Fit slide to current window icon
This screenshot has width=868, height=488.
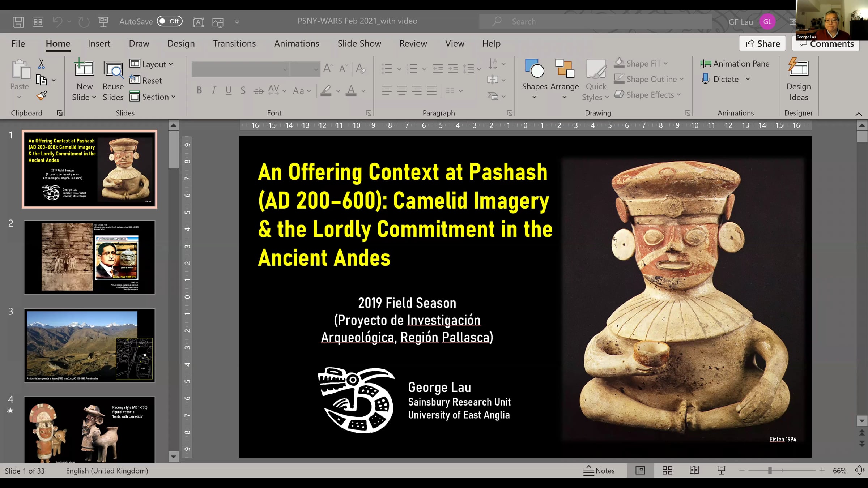point(859,470)
